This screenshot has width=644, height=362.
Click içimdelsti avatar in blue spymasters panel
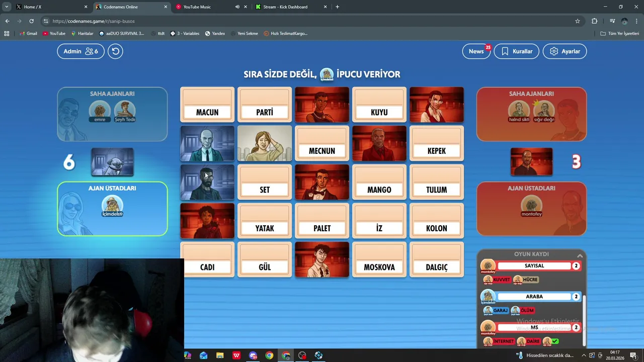(x=112, y=206)
